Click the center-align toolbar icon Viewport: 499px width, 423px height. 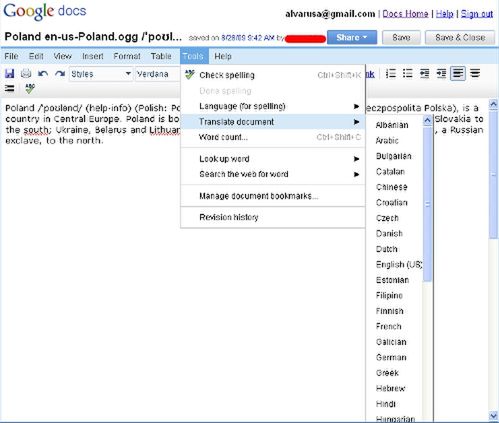(475, 73)
